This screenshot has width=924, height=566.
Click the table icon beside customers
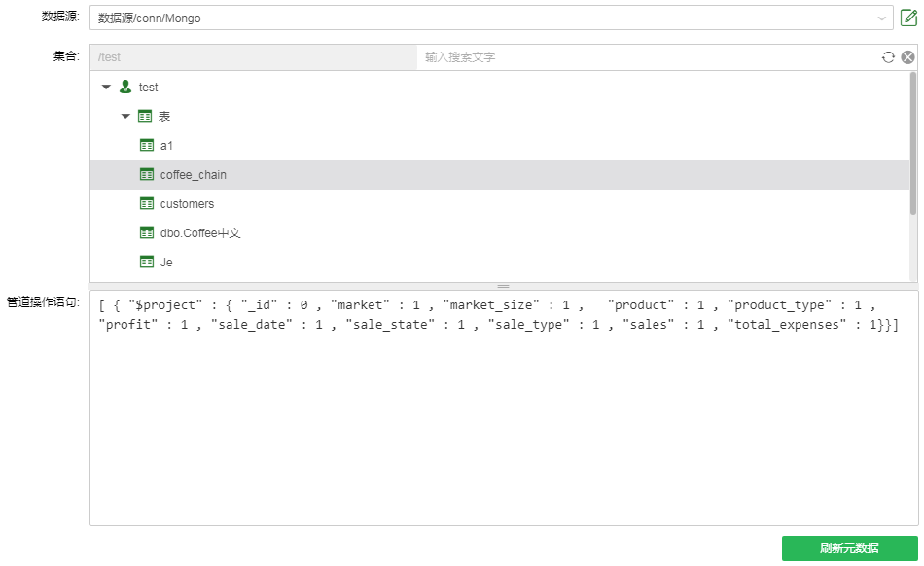point(147,204)
